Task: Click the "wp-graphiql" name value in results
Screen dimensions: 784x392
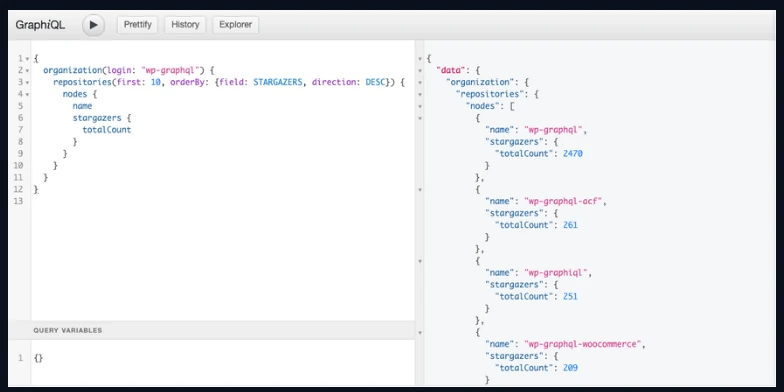Action: pos(555,272)
